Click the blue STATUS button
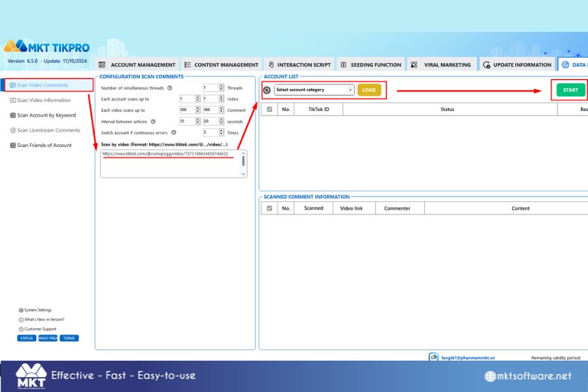The height and width of the screenshot is (392, 588). pyautogui.click(x=27, y=338)
